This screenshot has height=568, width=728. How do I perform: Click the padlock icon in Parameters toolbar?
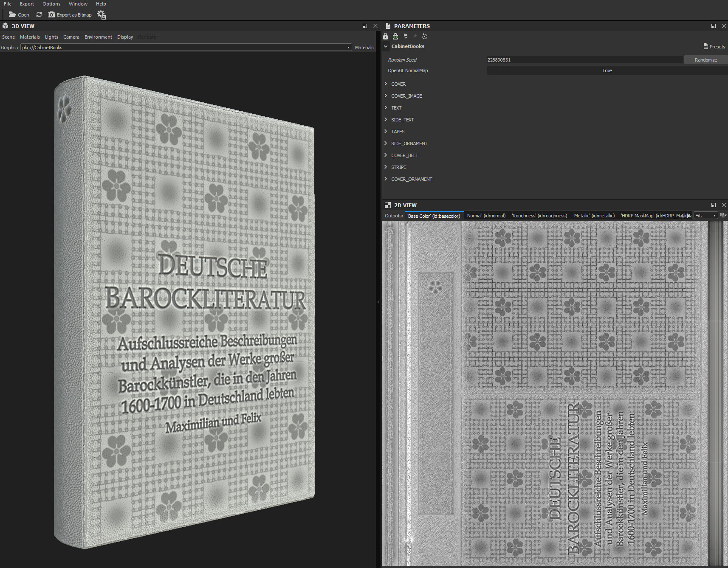pyautogui.click(x=386, y=37)
